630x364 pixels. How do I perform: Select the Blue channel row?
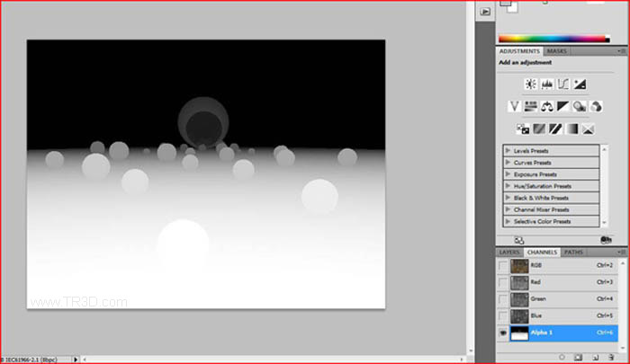[558, 316]
